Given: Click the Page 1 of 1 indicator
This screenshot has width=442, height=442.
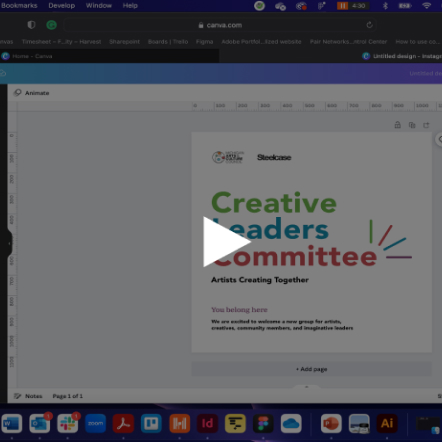Looking at the screenshot, I should [67, 396].
